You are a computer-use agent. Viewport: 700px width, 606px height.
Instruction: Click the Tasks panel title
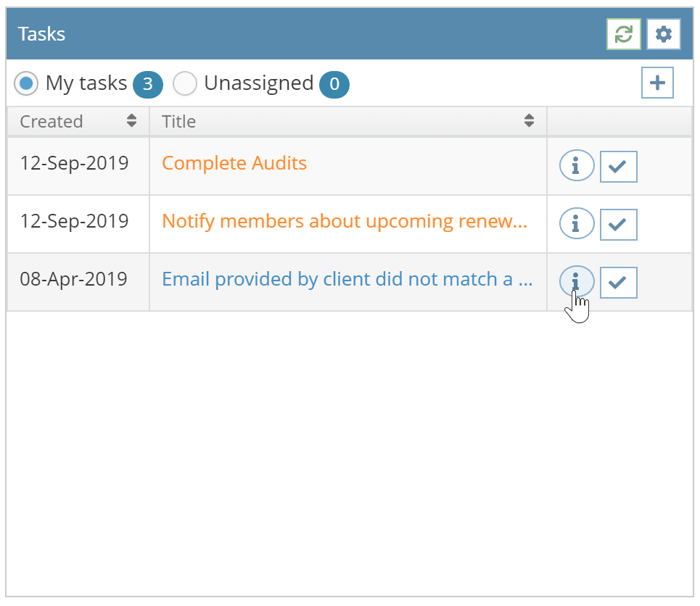[x=41, y=34]
